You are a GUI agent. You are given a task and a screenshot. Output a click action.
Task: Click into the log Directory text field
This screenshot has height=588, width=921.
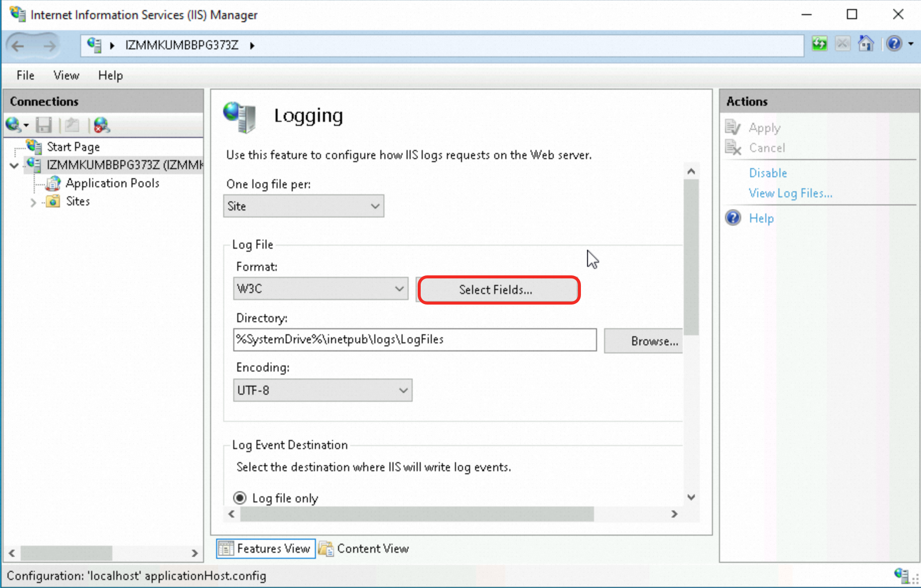(415, 340)
